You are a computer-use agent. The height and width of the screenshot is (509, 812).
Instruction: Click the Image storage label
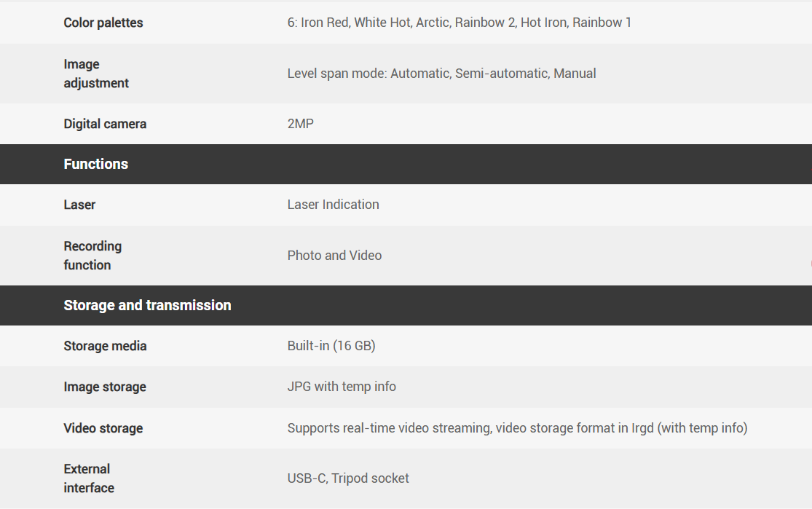(x=105, y=387)
